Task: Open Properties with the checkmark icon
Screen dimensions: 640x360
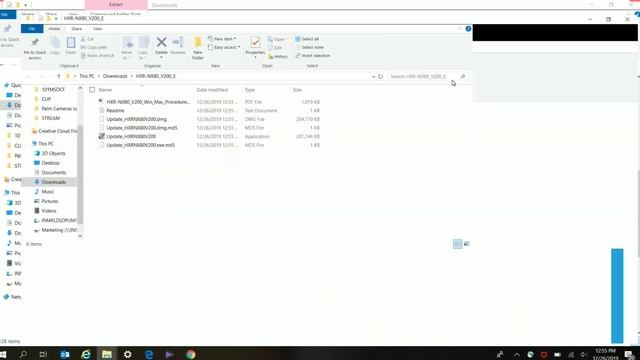Action: [x=255, y=42]
